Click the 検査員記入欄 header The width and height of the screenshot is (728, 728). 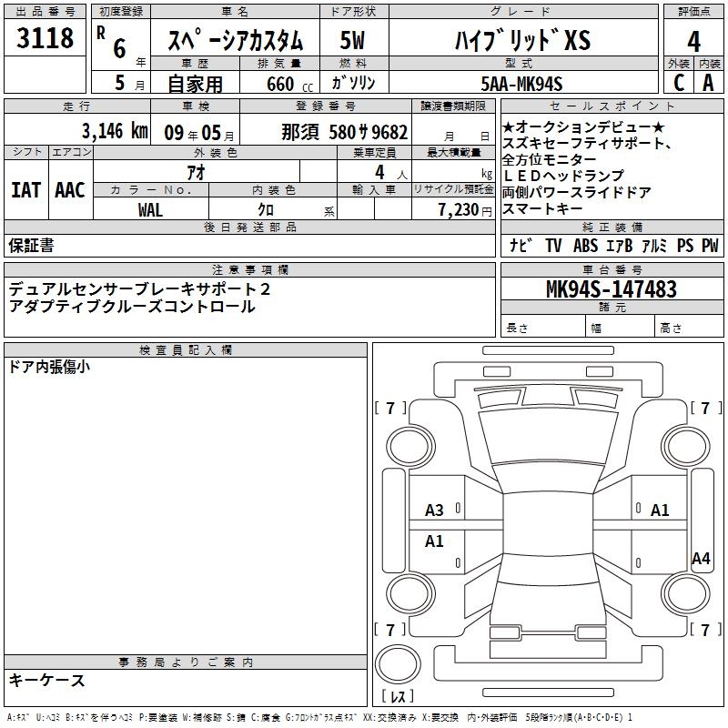point(186,350)
